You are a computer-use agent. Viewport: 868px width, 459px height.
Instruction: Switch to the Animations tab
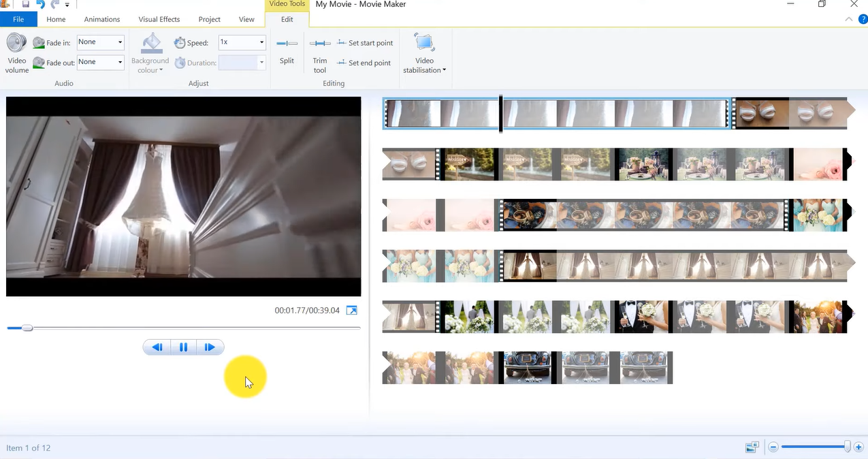[x=101, y=19]
